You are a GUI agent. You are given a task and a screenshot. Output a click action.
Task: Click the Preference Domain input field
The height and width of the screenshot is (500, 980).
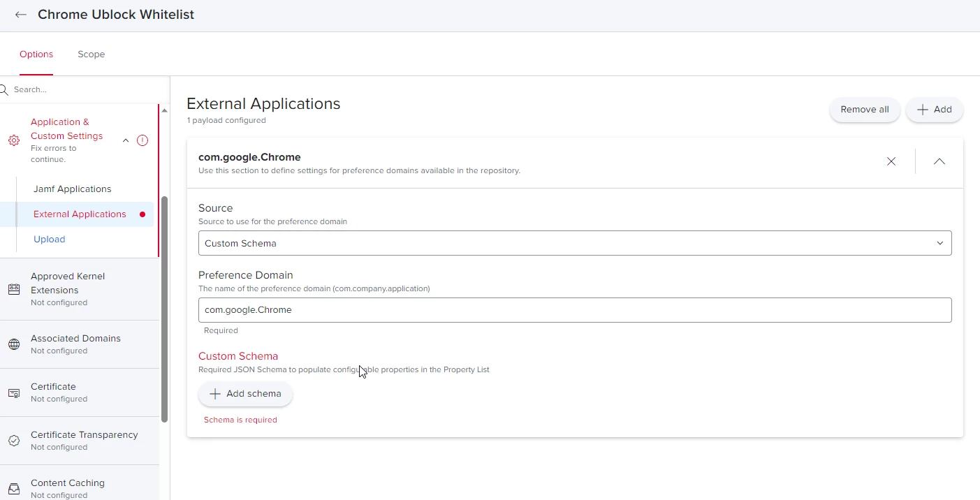pyautogui.click(x=575, y=310)
